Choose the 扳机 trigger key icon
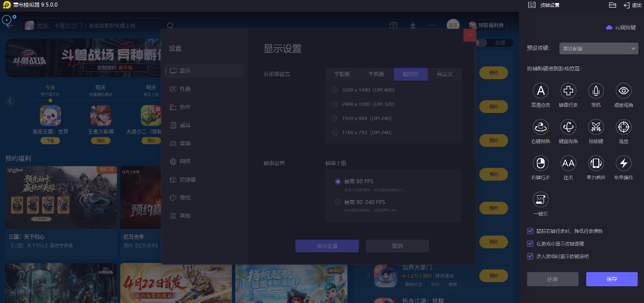This screenshot has width=644, height=303. pyautogui.click(x=596, y=91)
